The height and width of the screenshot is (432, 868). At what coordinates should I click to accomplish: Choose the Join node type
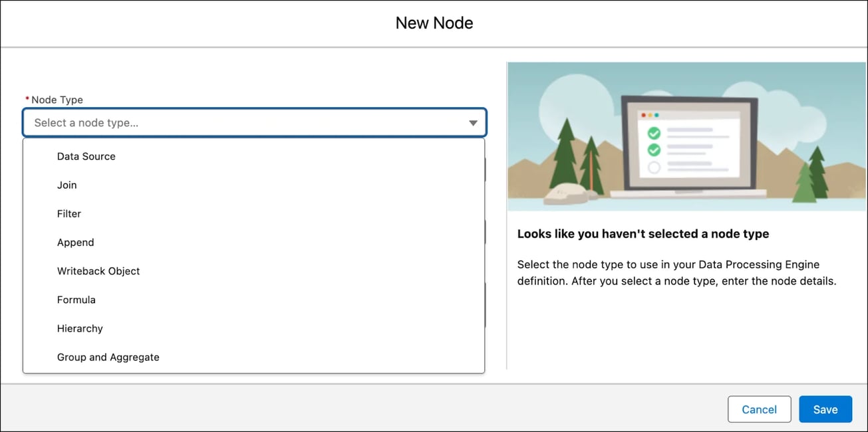(x=254, y=185)
